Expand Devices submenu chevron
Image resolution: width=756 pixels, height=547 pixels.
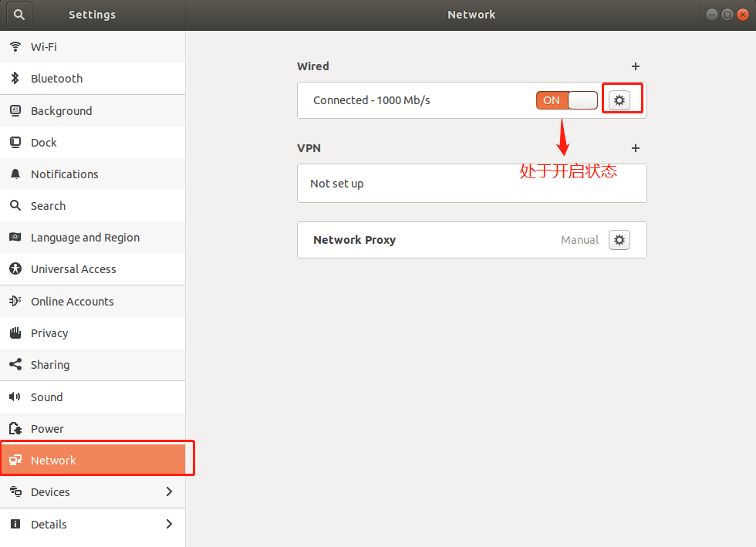point(169,491)
